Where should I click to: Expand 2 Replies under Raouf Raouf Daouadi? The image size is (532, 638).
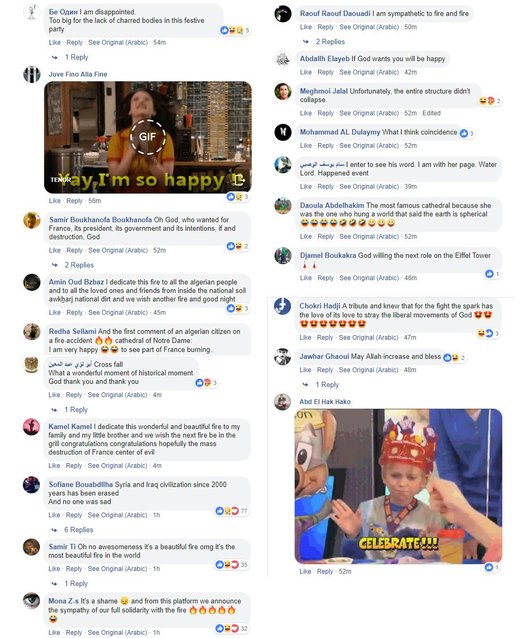click(x=330, y=42)
